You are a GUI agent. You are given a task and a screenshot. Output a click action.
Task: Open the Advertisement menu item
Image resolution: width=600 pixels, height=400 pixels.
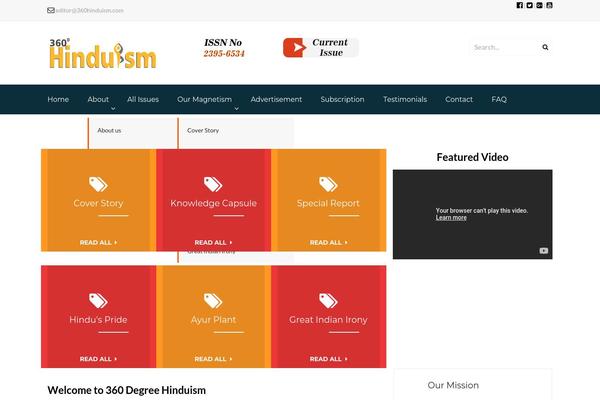(276, 99)
